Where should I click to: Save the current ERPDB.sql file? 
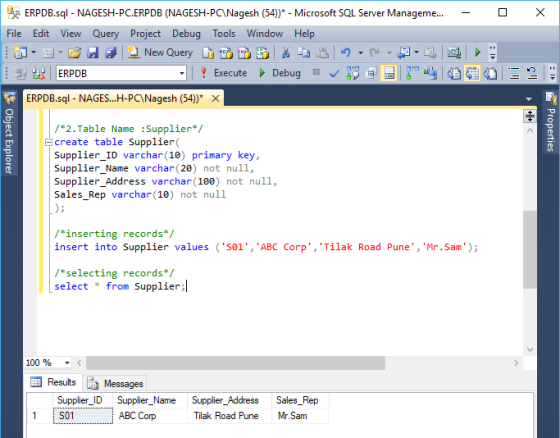tap(93, 53)
